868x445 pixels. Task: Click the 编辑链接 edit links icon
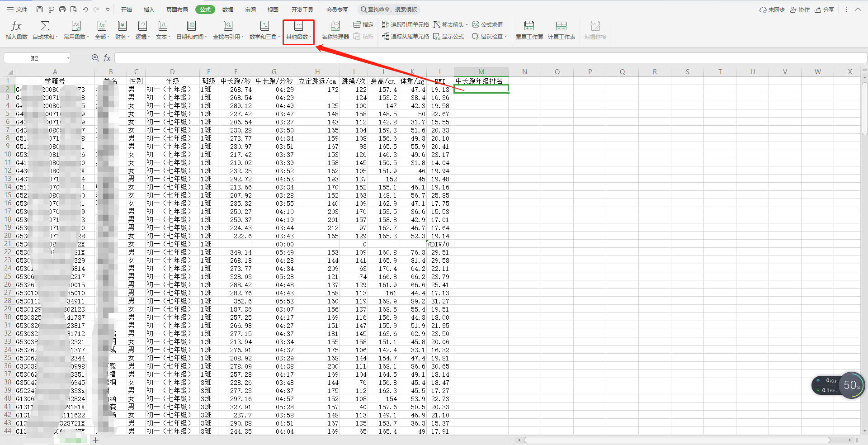595,26
